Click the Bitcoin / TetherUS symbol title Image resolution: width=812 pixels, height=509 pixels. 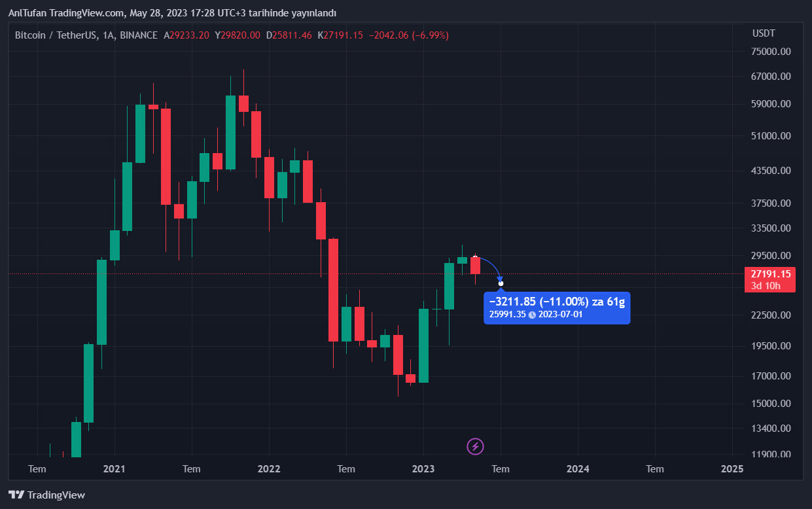click(55, 35)
